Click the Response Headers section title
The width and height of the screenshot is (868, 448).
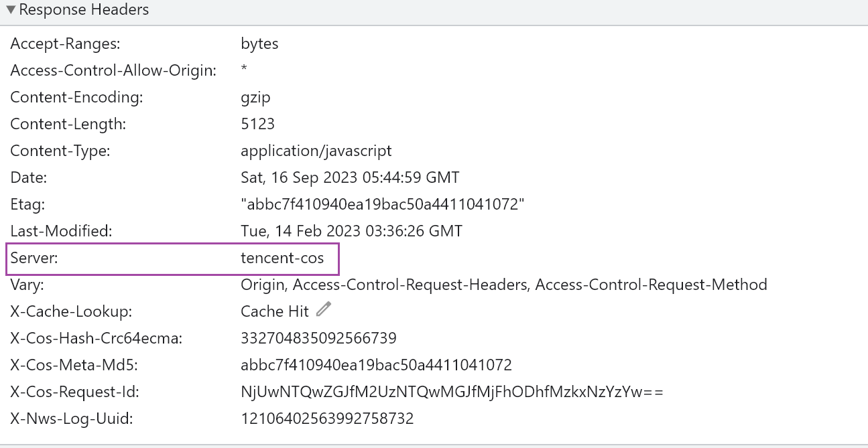point(84,10)
